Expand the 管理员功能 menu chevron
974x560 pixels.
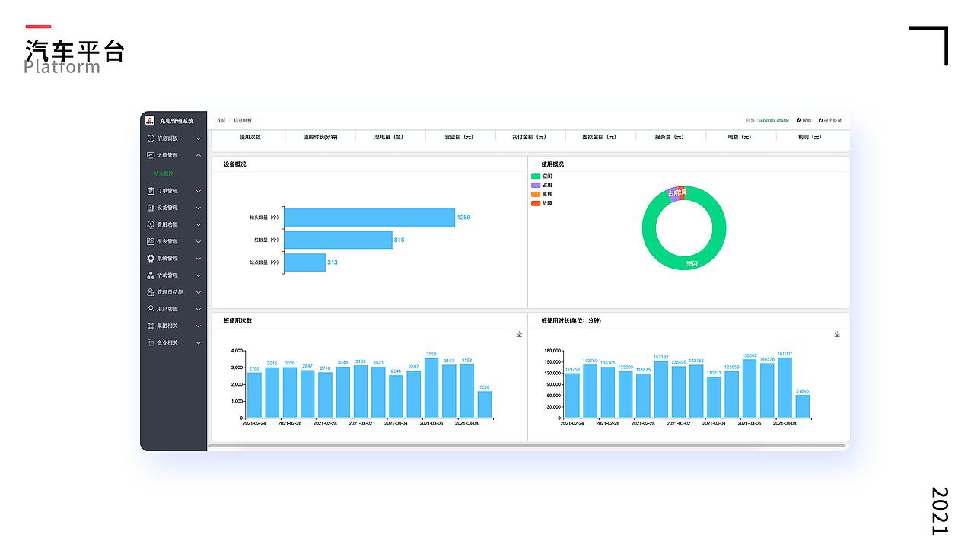199,292
